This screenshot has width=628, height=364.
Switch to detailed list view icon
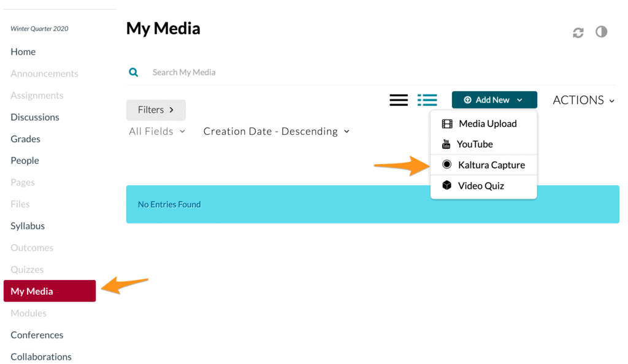[x=427, y=100]
